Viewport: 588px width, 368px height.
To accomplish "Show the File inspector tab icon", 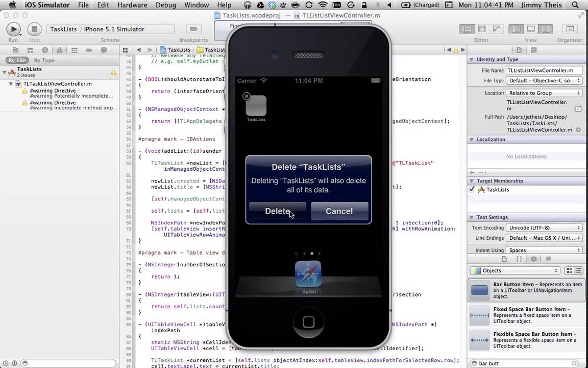I will tap(519, 50).
